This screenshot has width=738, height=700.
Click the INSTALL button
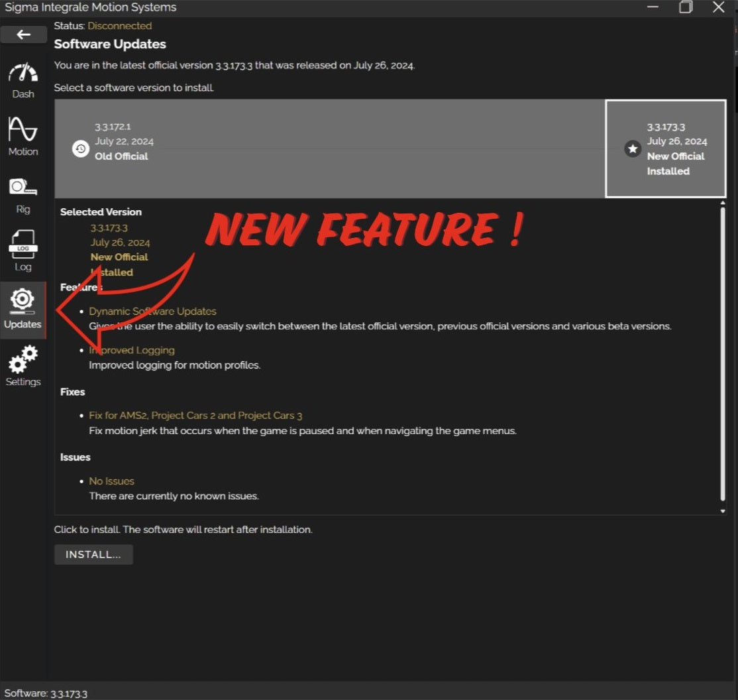tap(93, 554)
